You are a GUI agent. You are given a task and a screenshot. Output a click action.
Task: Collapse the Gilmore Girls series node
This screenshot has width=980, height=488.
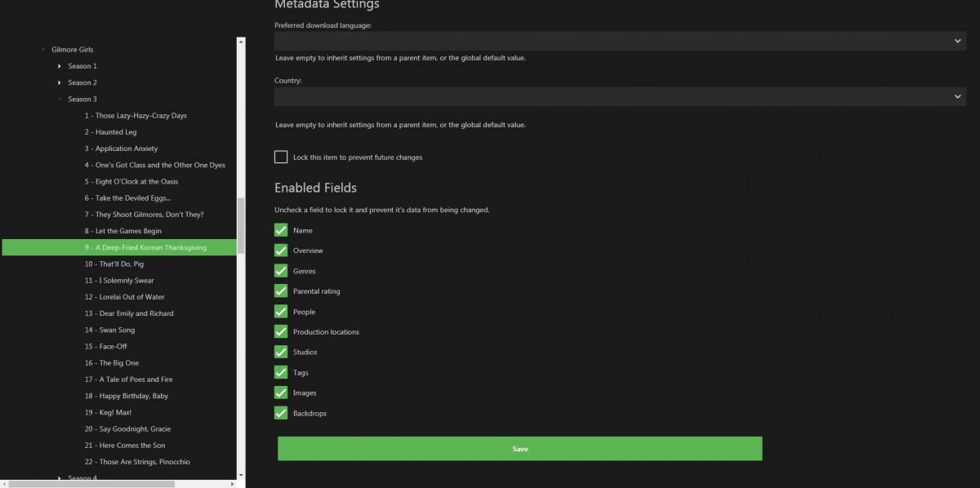point(43,50)
